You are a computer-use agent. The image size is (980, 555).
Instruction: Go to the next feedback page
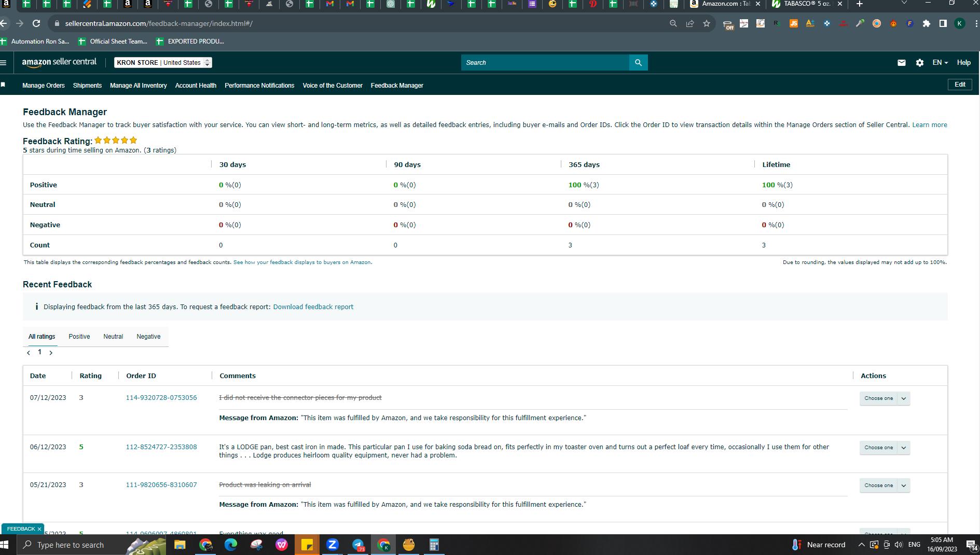[51, 353]
